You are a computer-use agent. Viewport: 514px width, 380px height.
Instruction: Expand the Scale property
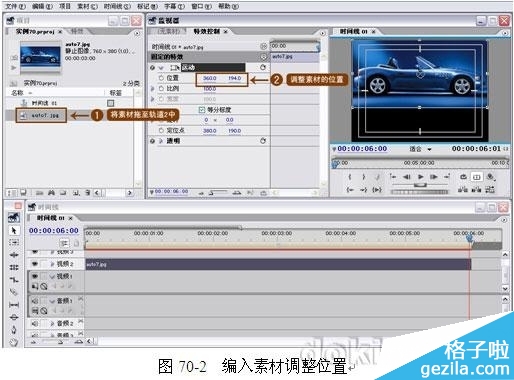pyautogui.click(x=153, y=89)
